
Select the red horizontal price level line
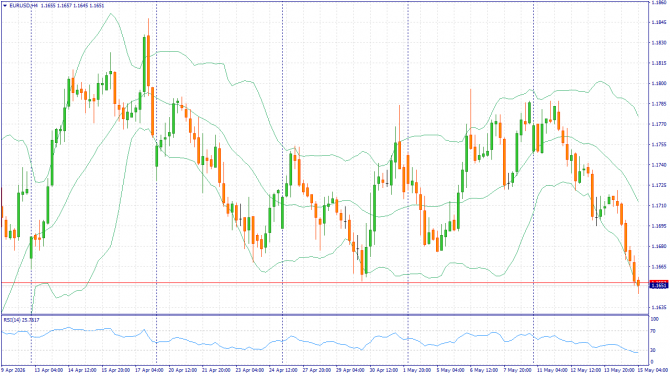tap(325, 282)
